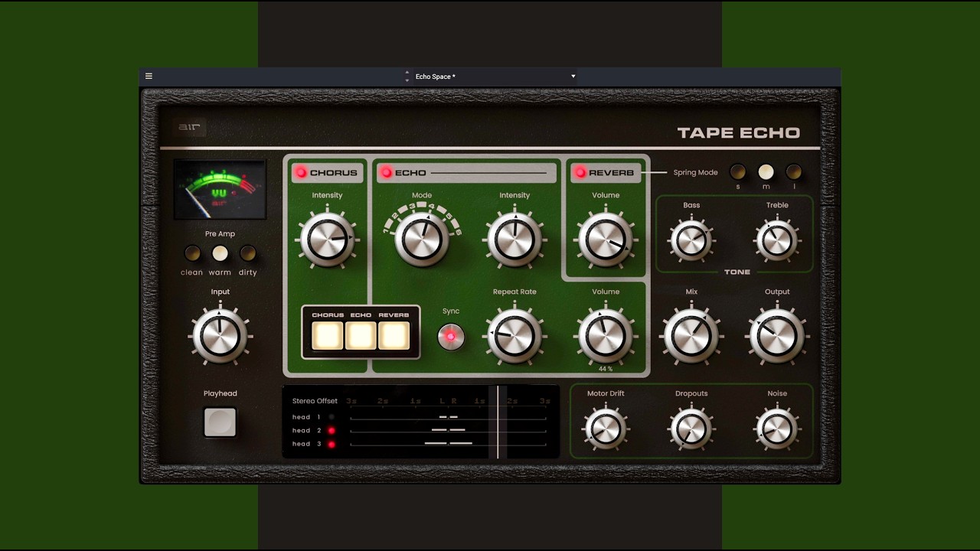Screen dimensions: 980x551
Task: Click the Chorus Intensity knob
Action: pos(327,239)
